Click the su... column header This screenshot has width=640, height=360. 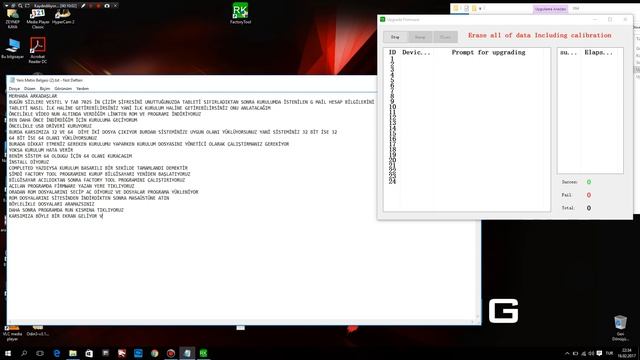[568, 52]
